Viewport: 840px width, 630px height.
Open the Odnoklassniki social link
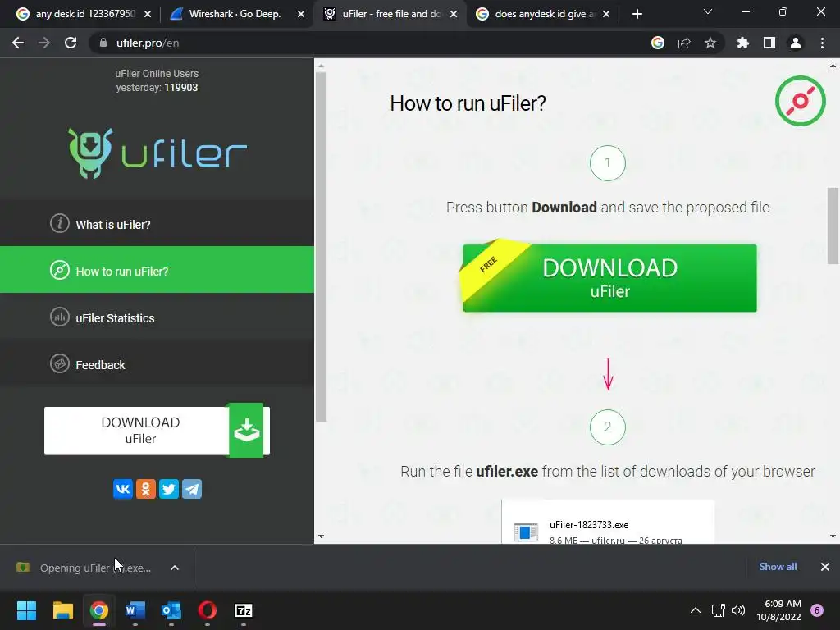click(x=146, y=489)
